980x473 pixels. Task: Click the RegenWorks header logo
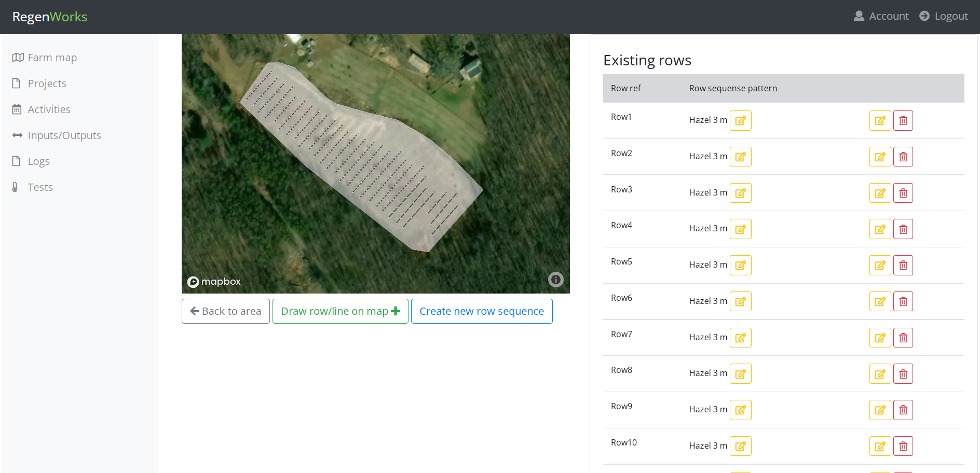(x=49, y=17)
